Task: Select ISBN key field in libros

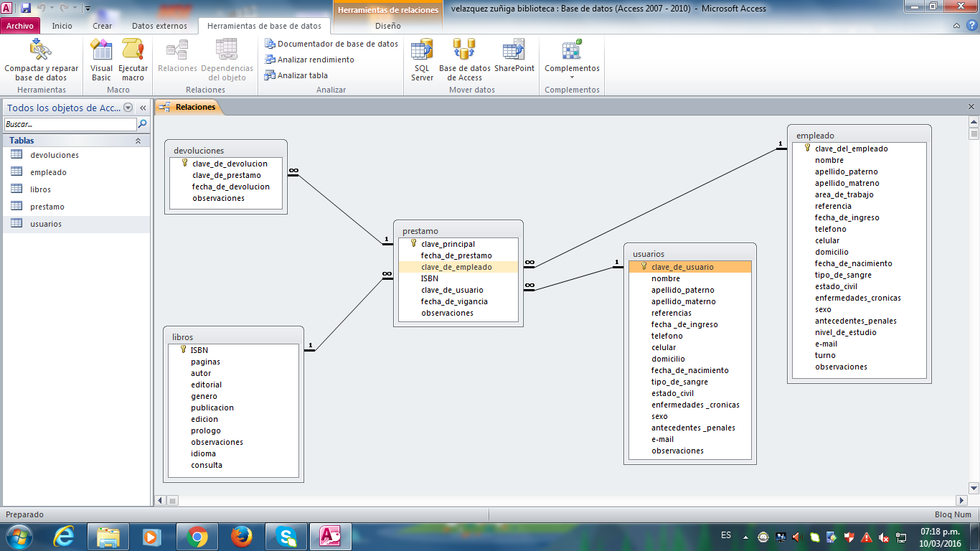Action: [234, 350]
